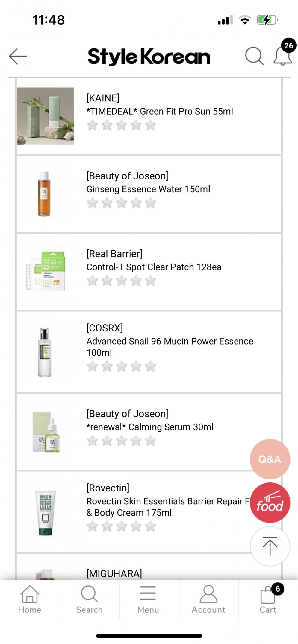Open KAINE Green Fit Pro Sun product
The width and height of the screenshot is (298, 644).
coord(159,111)
